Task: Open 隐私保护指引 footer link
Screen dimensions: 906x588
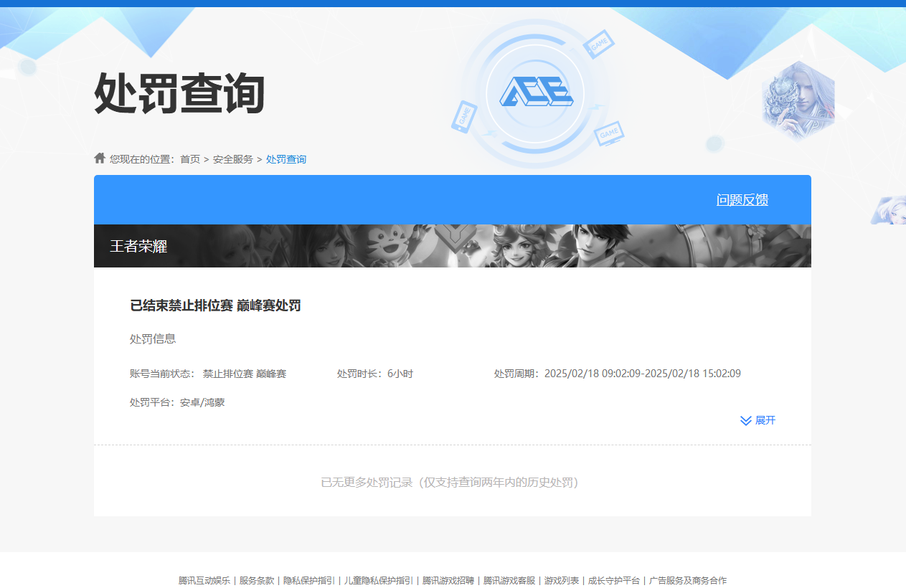Action: point(309,580)
